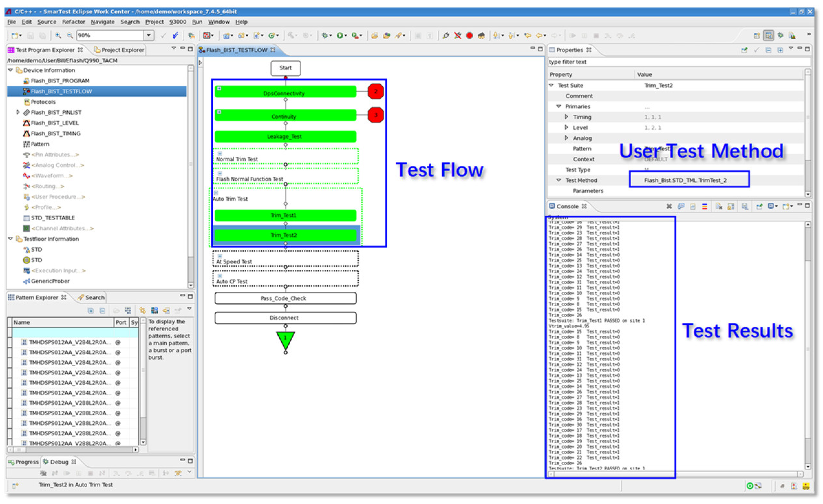Click the disconnect crossed-plug icon
823x504 pixels.
pyautogui.click(x=458, y=36)
